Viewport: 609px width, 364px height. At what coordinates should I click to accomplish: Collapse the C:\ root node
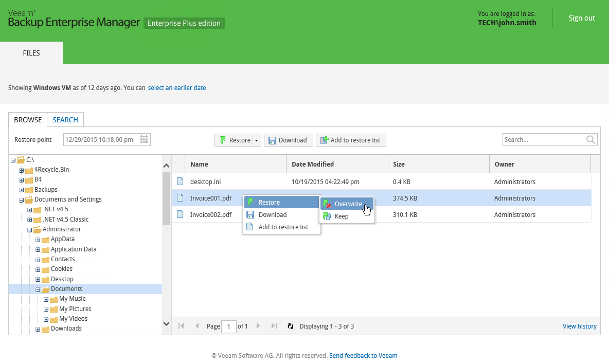[x=13, y=160]
